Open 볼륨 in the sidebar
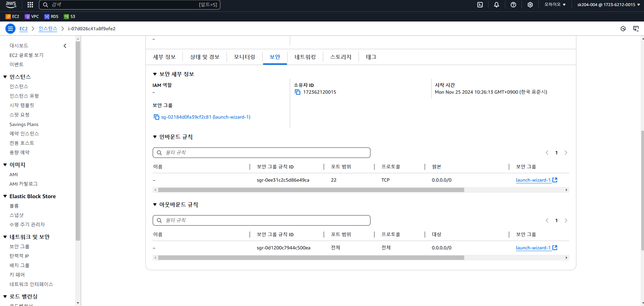The width and height of the screenshot is (644, 306). tap(14, 206)
